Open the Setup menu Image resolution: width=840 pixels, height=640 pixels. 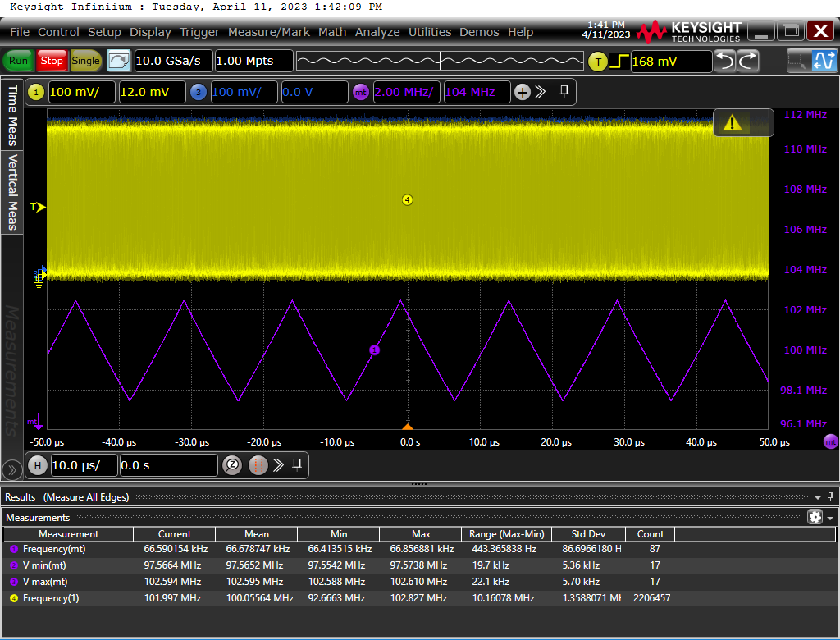click(x=104, y=32)
